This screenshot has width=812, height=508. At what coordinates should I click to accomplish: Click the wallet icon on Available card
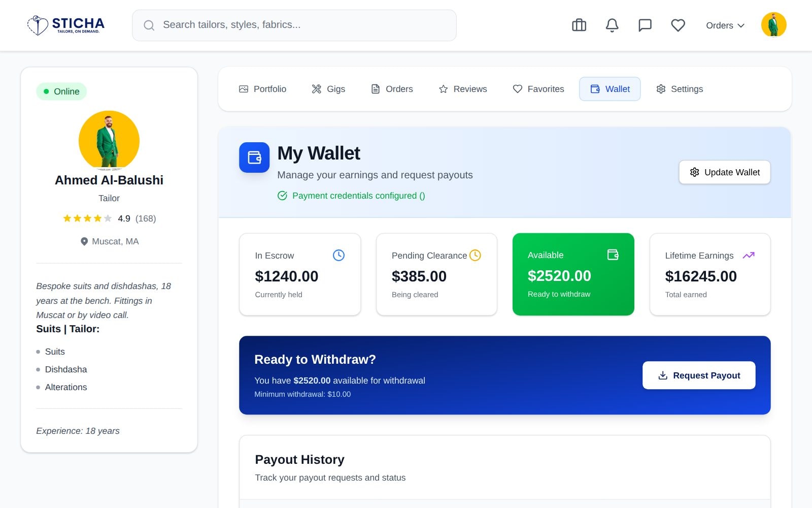(613, 255)
